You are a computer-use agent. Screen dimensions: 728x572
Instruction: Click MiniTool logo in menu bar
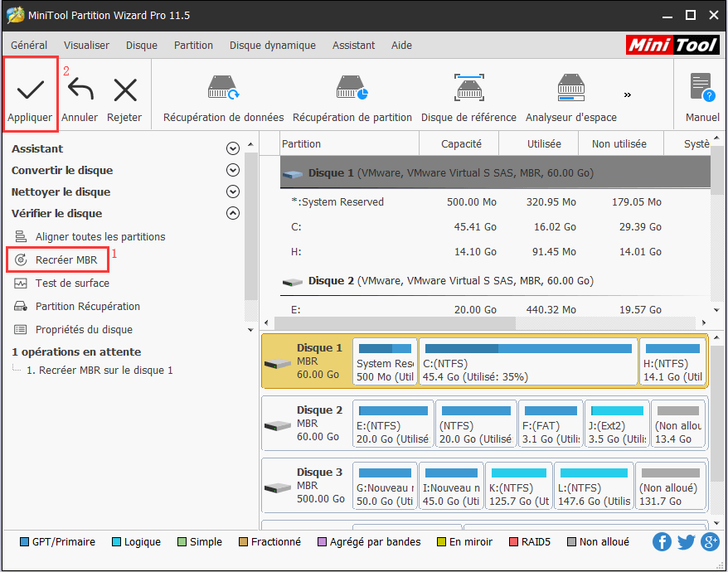pyautogui.click(x=672, y=45)
